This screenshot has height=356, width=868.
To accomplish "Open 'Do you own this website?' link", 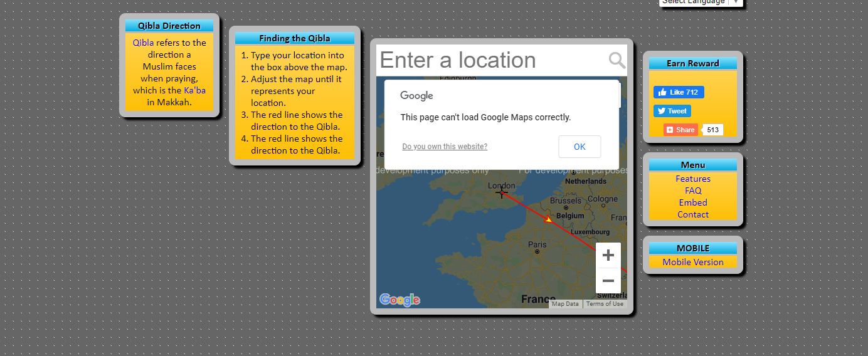I will pos(445,147).
